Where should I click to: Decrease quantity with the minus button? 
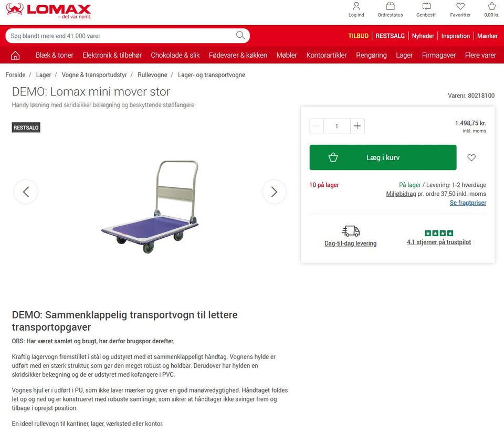click(317, 126)
